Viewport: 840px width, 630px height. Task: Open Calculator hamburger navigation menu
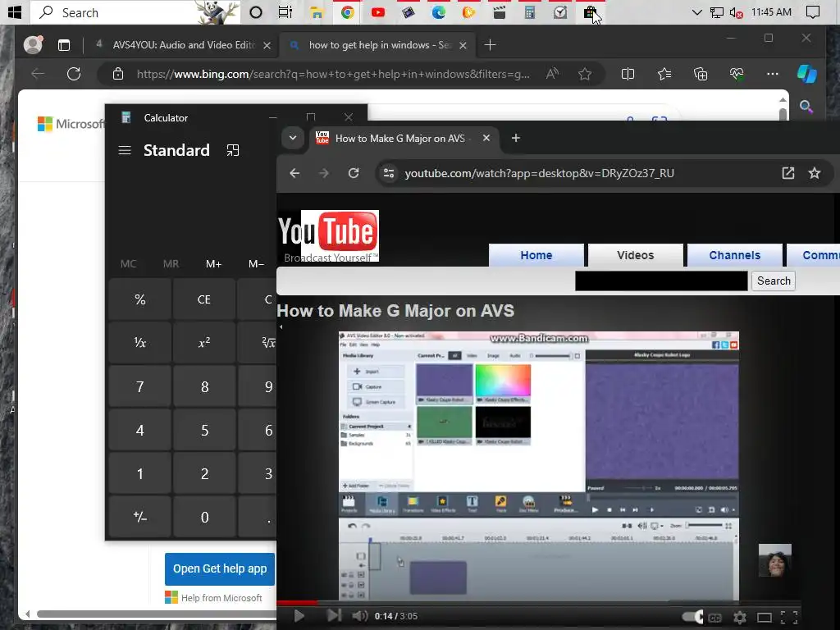click(x=125, y=151)
